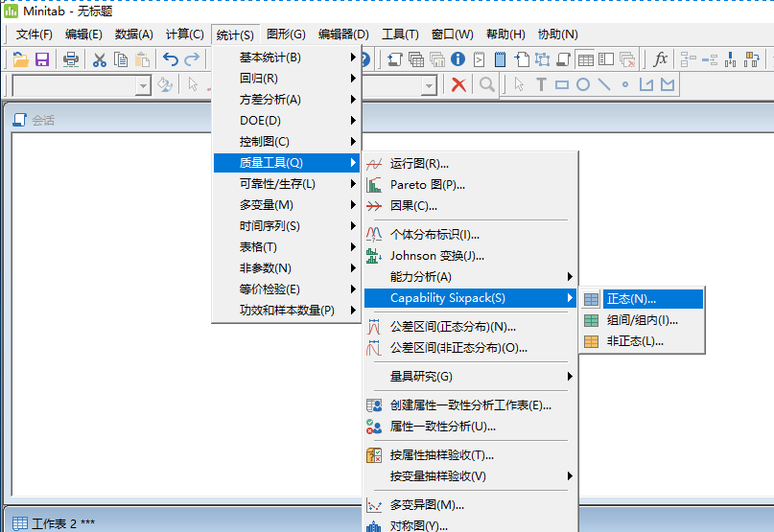Click the worksheet grid toolbar icon
This screenshot has width=774, height=532.
[x=585, y=59]
